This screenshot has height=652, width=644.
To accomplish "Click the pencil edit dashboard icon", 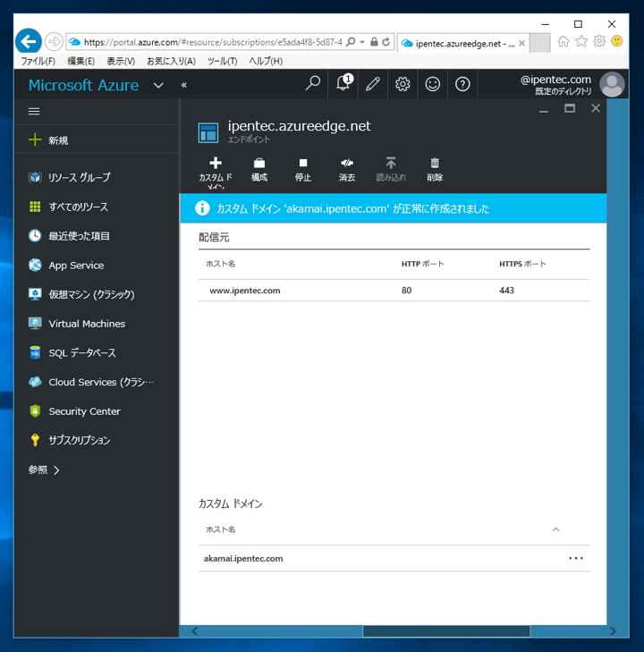I will pos(372,84).
